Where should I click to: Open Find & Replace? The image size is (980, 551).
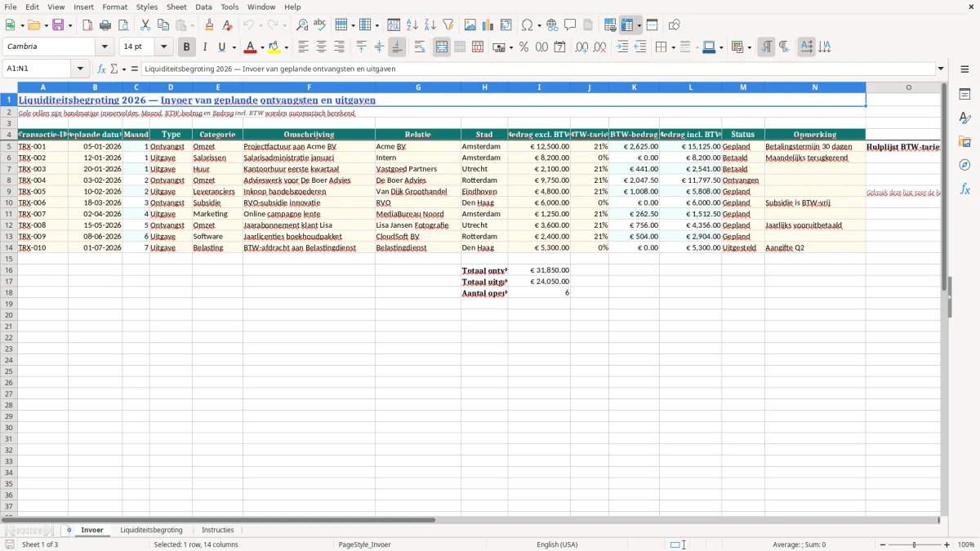pyautogui.click(x=302, y=25)
